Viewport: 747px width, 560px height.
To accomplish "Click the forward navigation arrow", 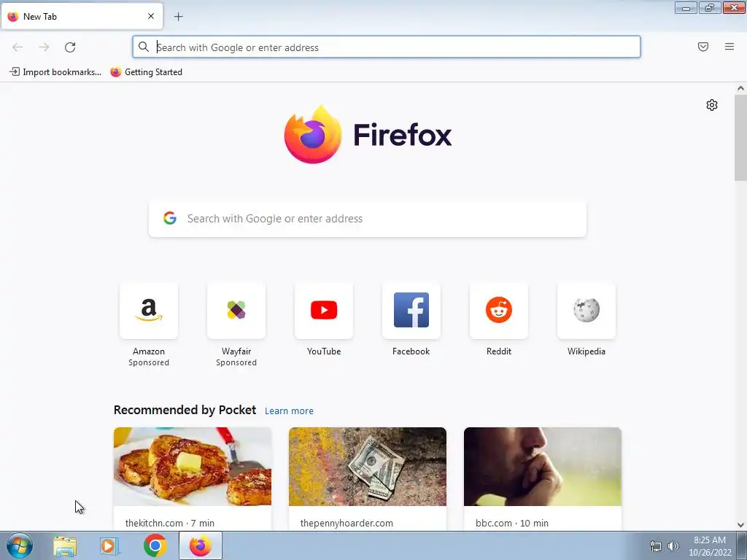I will tap(44, 47).
